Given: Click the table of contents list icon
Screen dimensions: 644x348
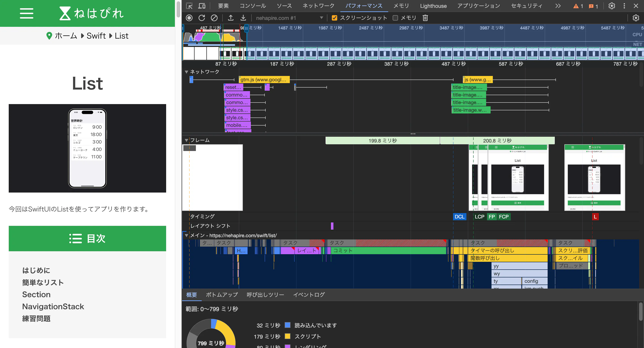Looking at the screenshot, I should pos(76,238).
